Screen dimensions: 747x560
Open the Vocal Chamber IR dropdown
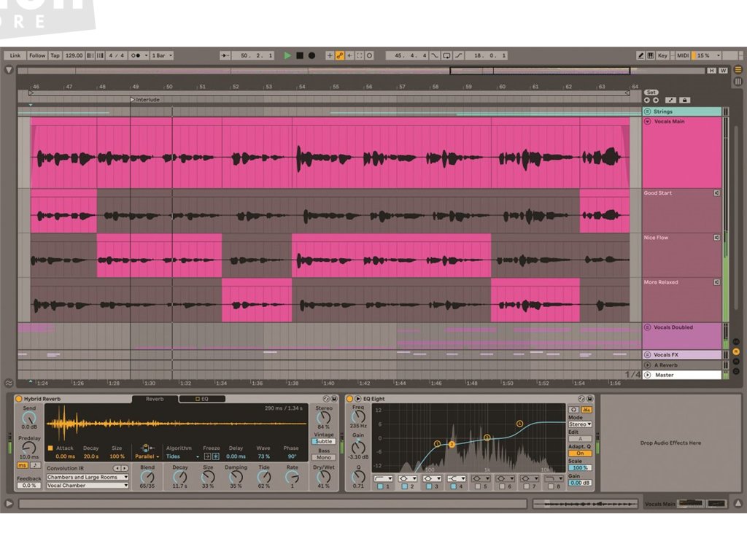pyautogui.click(x=87, y=485)
